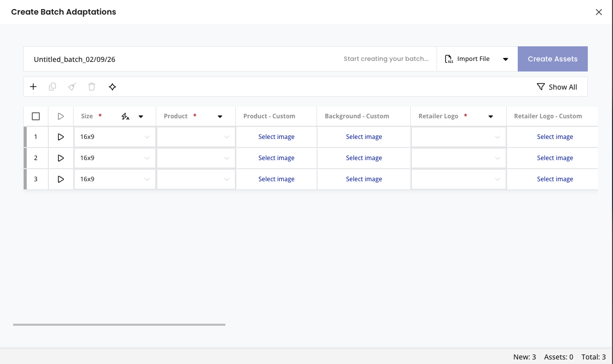Select image for row 3 Product - Custom
The image size is (613, 364).
[x=276, y=179]
